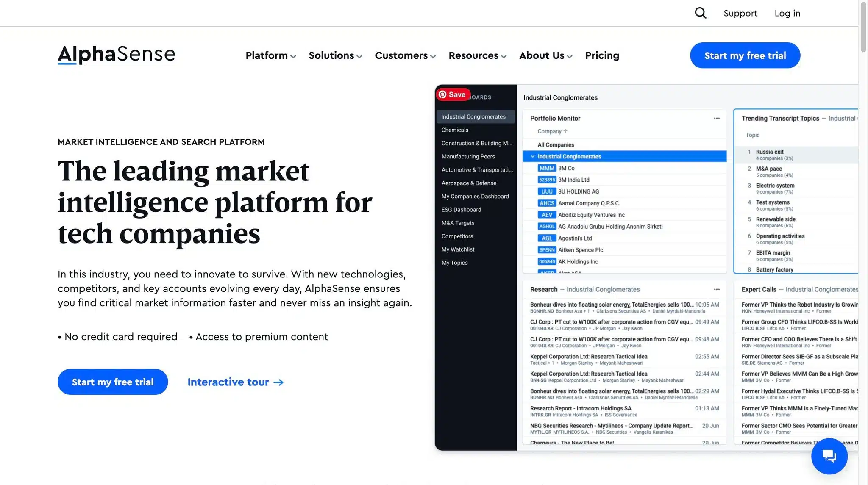Click Log in
Image resolution: width=868 pixels, height=485 pixels.
787,13
